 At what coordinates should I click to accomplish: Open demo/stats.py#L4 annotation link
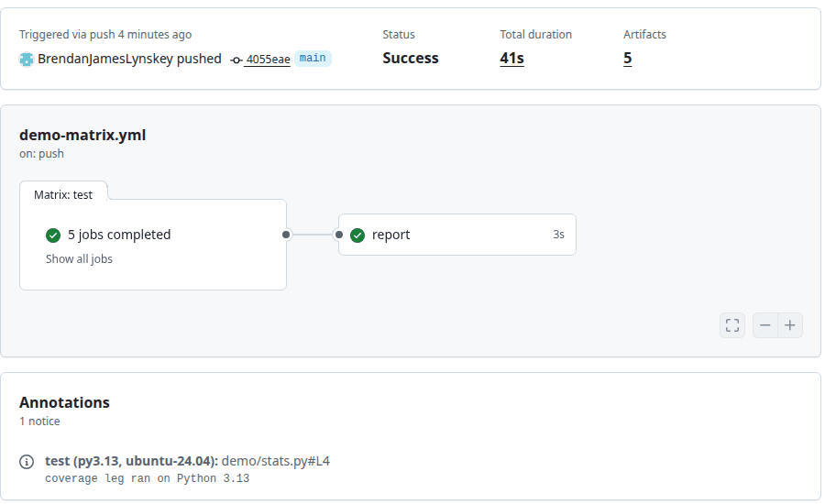click(x=276, y=461)
